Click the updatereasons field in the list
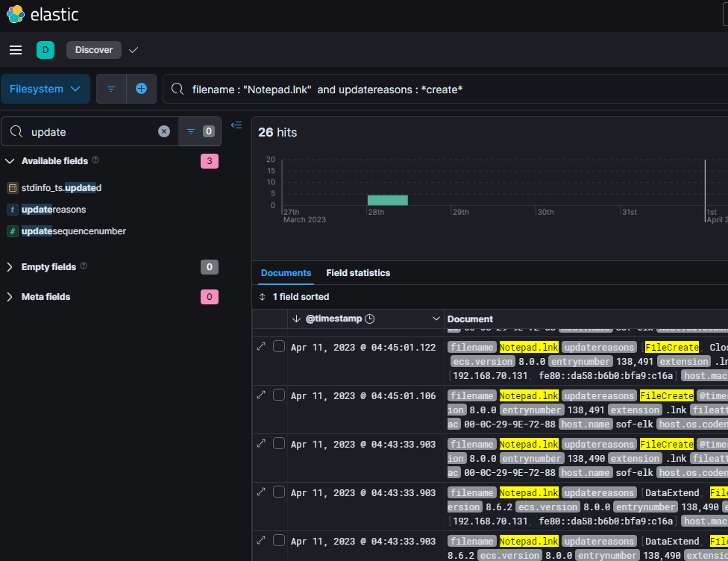This screenshot has width=728, height=561. pyautogui.click(x=54, y=210)
